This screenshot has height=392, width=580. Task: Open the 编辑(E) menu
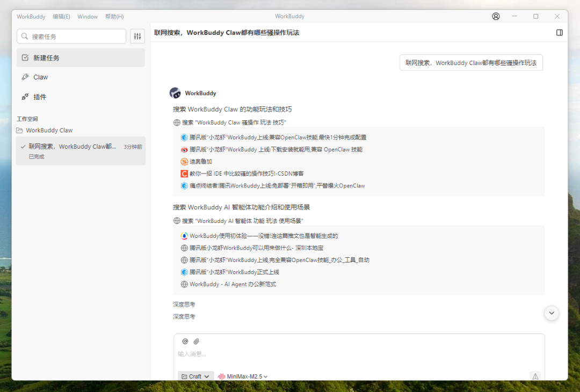click(x=61, y=17)
